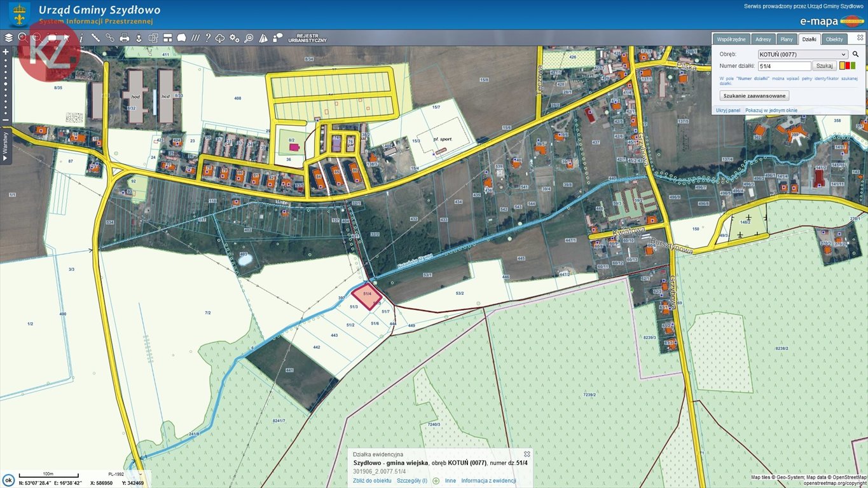Screen dimensions: 868x488
Task: Click Zbliż do obiektu link
Action: click(373, 481)
